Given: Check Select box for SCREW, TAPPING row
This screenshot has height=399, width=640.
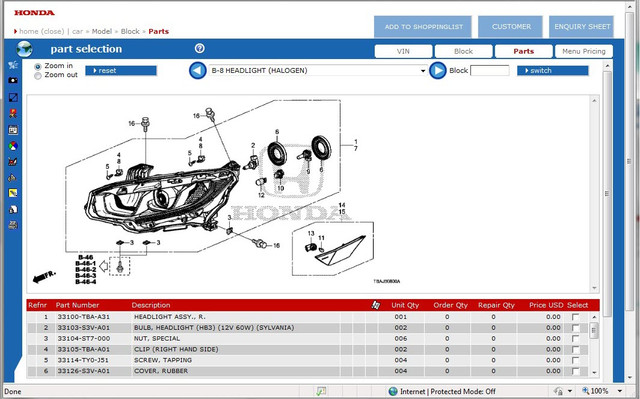Looking at the screenshot, I should (575, 360).
